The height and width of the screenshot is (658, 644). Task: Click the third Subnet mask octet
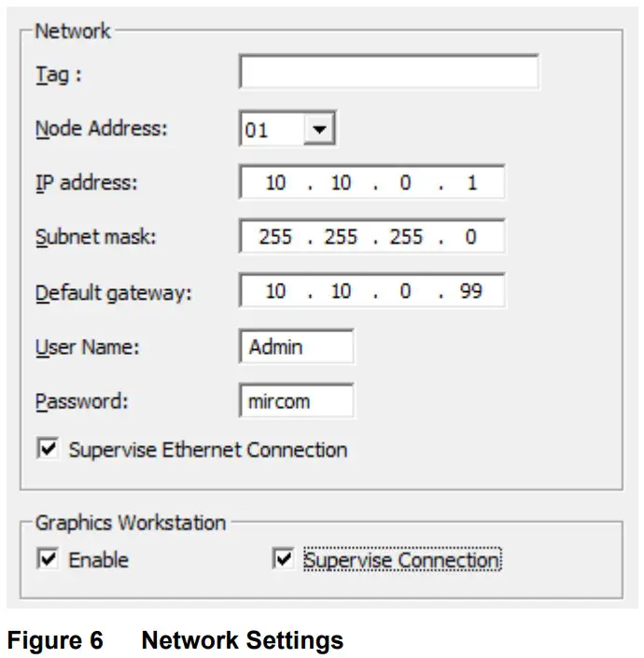pyautogui.click(x=406, y=237)
